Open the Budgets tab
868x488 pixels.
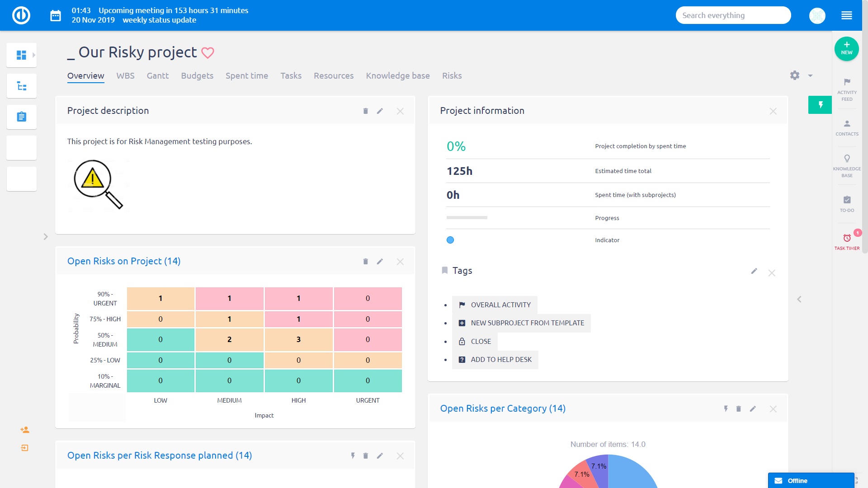tap(197, 76)
